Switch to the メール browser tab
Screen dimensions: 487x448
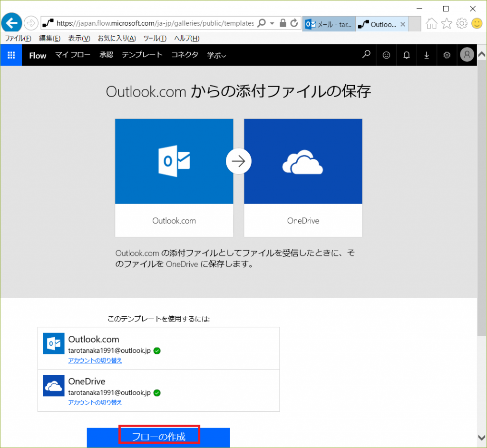tap(329, 24)
